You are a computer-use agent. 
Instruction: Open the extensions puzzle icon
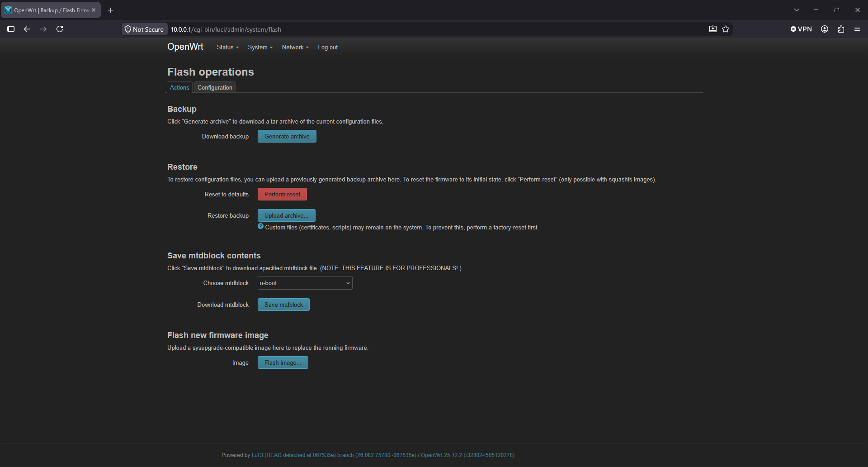[841, 29]
